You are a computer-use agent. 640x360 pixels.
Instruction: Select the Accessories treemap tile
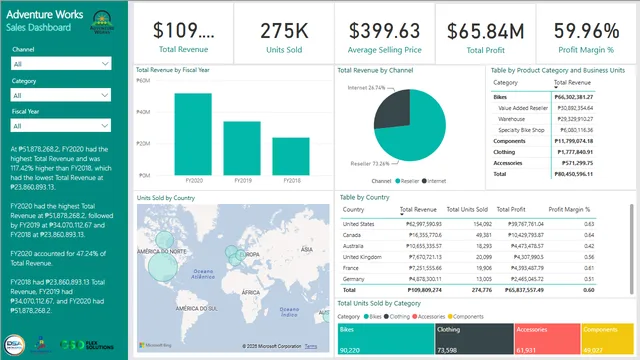pos(547,339)
